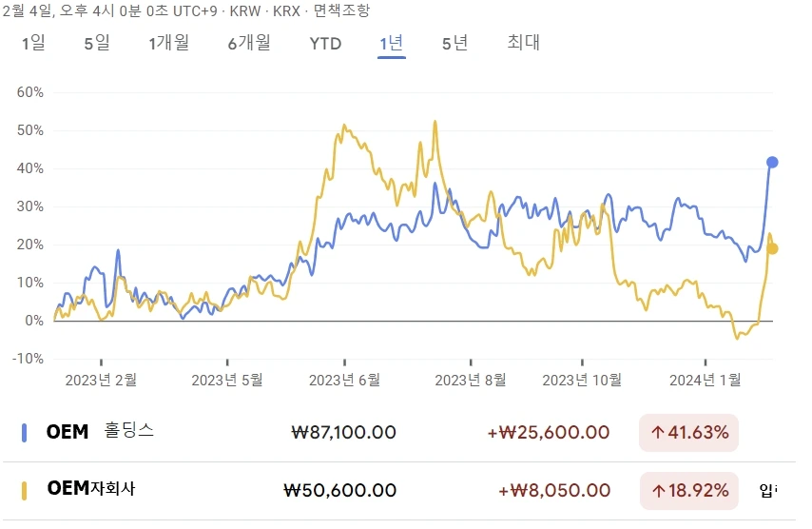
Task: Switch chart to 5년 range
Action: point(454,43)
